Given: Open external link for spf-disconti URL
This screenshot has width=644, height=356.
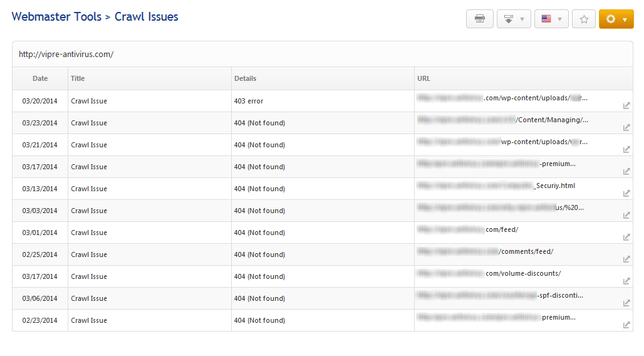Looking at the screenshot, I should pyautogui.click(x=626, y=303).
